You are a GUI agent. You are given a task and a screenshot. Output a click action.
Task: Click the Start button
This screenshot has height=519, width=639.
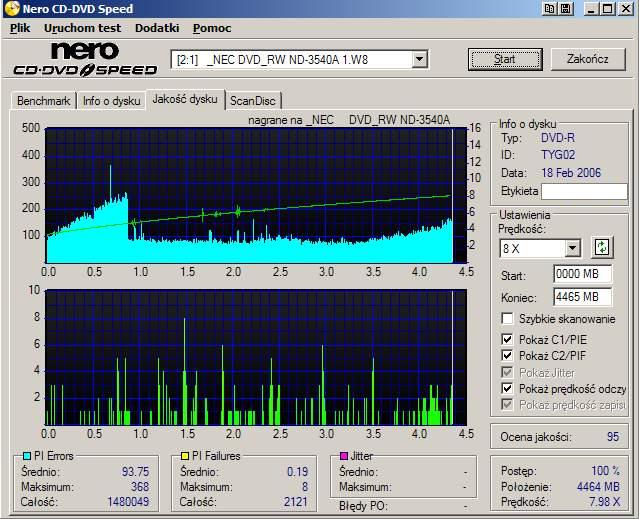(505, 59)
